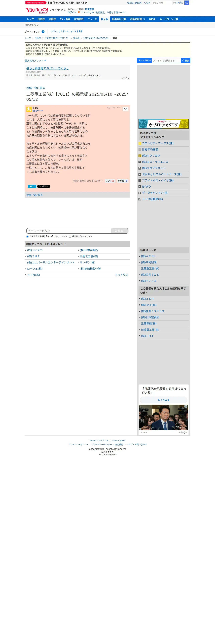Vote いいえ on the post
Image resolution: width=215 pixels, height=644 pixels.
[123, 181]
